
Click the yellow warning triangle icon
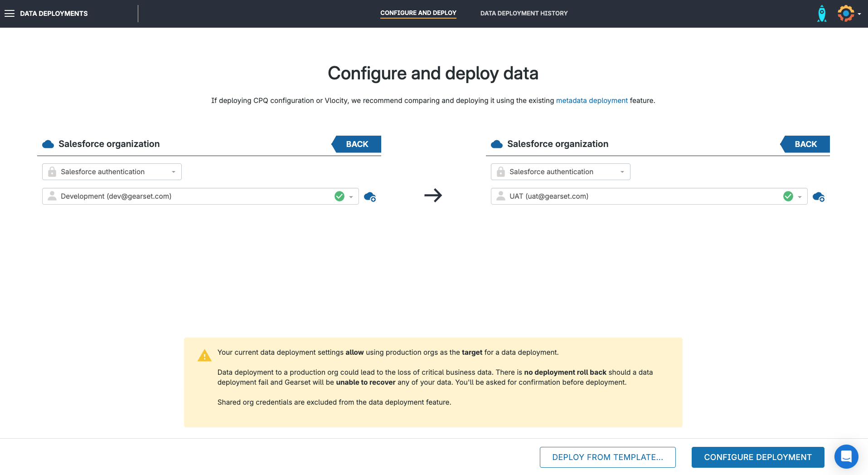(204, 356)
